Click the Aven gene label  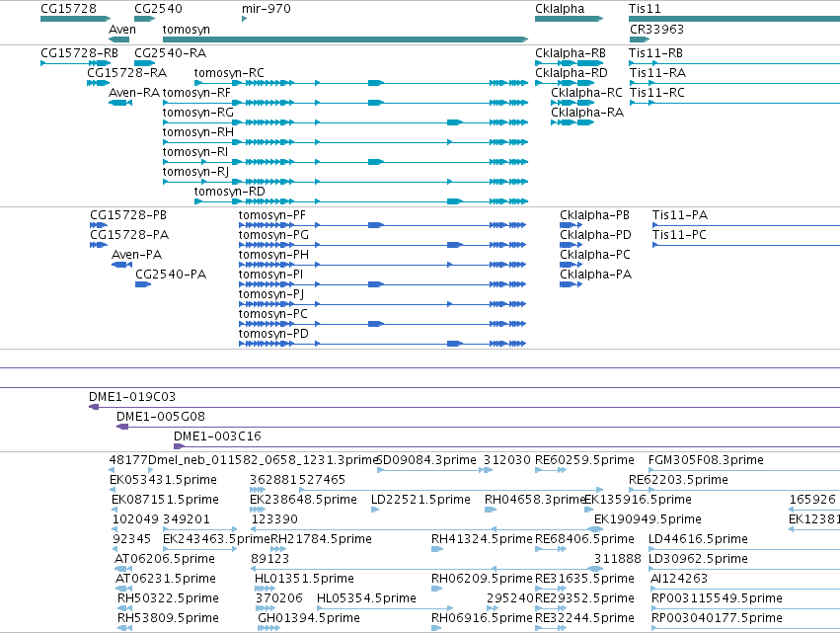[122, 30]
